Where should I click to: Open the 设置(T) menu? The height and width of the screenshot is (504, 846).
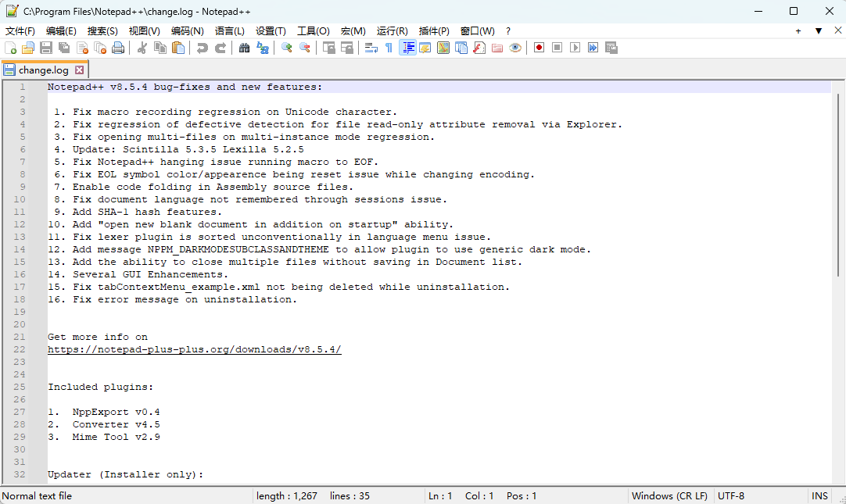point(271,31)
